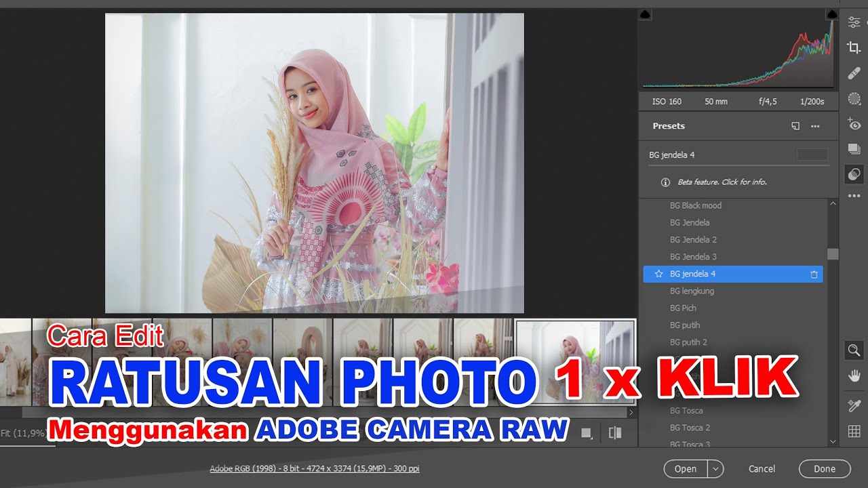Apply the BG lengkung preset

(x=692, y=291)
